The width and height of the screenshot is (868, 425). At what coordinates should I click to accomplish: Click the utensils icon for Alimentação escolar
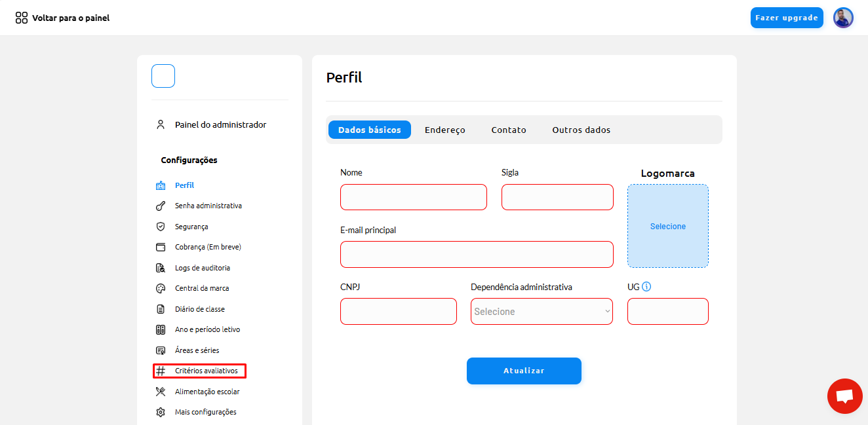pyautogui.click(x=161, y=392)
